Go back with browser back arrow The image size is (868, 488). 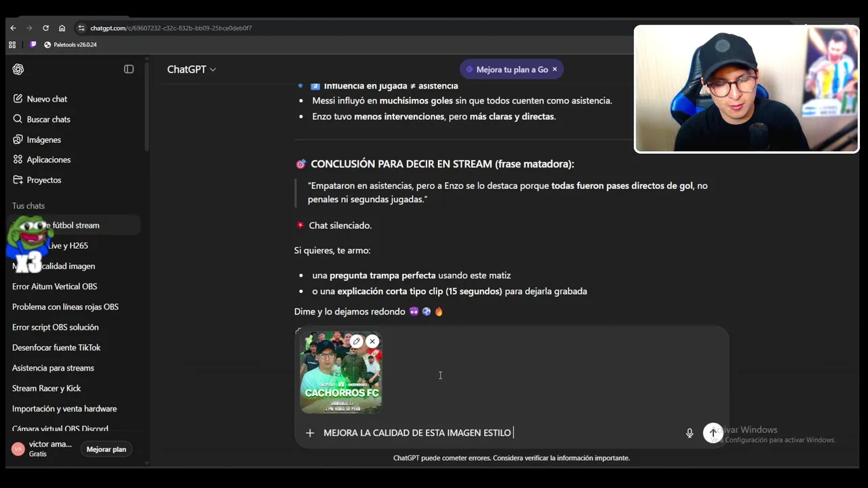tap(13, 28)
